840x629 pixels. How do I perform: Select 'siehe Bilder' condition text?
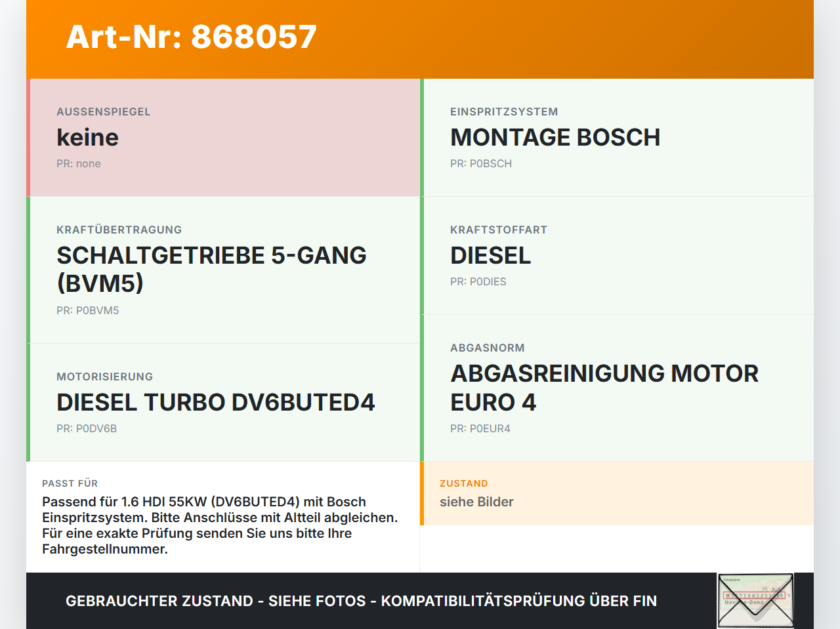coord(476,502)
